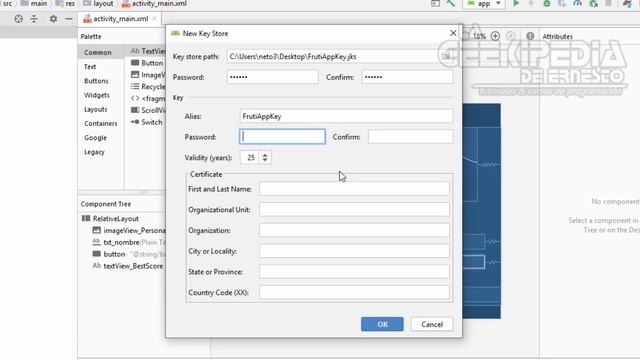Image resolution: width=640 pixels, height=360 pixels.
Task: Select the Containers palette category
Action: click(100, 123)
